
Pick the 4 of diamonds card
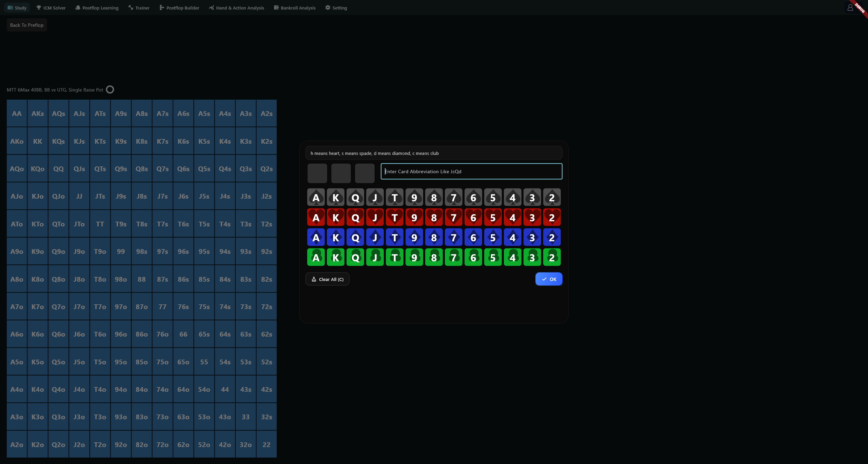512,237
